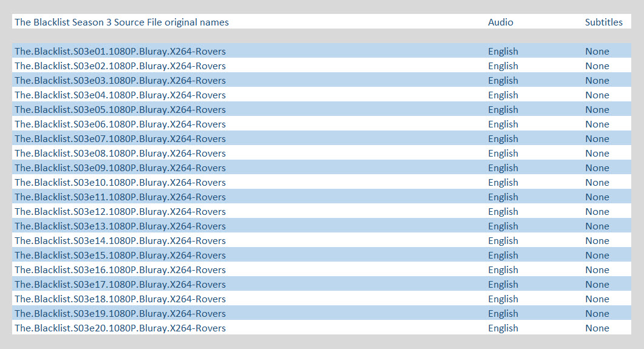Select file name The.Blacklist.S03e01.1080P.Bluray.X264-Rovers

click(120, 52)
